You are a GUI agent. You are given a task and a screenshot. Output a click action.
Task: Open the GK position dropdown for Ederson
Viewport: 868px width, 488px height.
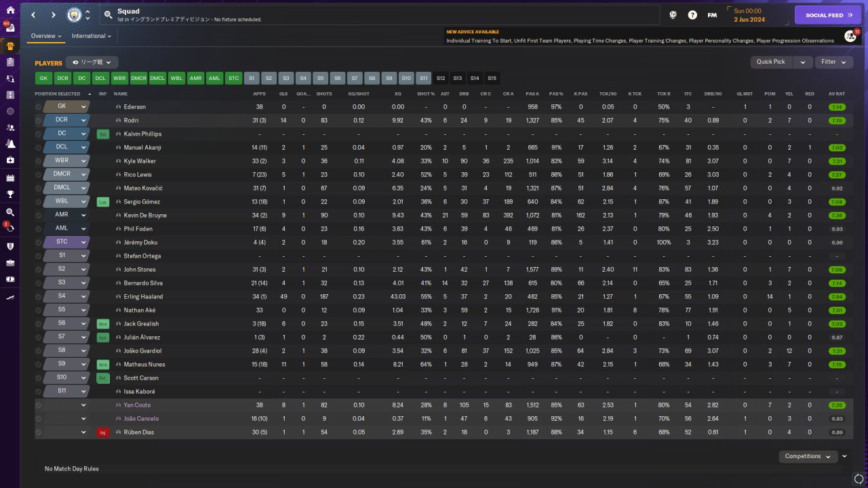[x=66, y=107]
